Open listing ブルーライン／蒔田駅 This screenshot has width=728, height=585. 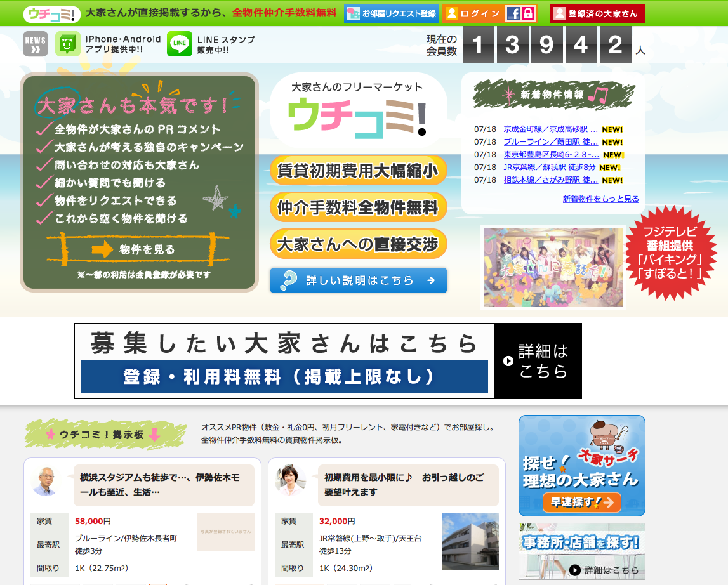(x=551, y=141)
